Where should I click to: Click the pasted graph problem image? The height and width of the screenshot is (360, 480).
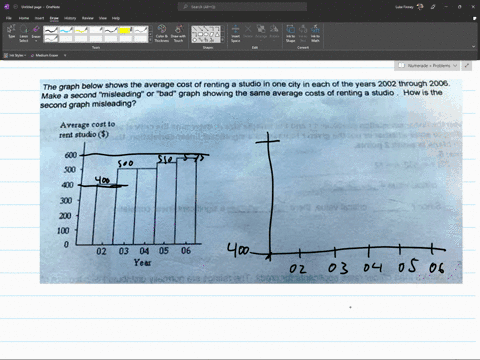tap(251, 182)
